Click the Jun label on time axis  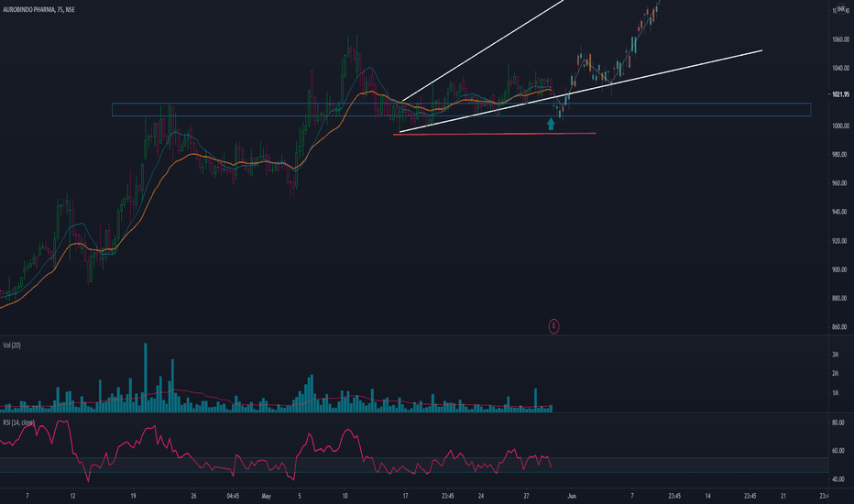coord(572,497)
